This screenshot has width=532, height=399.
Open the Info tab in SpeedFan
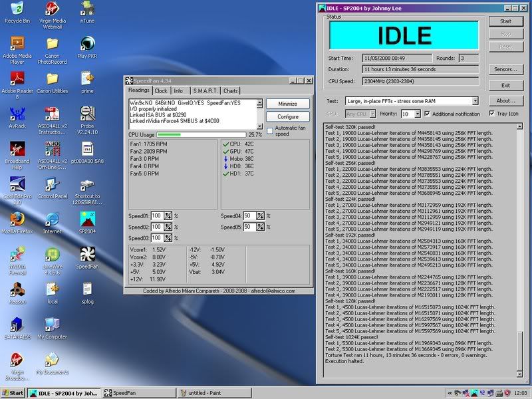pyautogui.click(x=178, y=91)
